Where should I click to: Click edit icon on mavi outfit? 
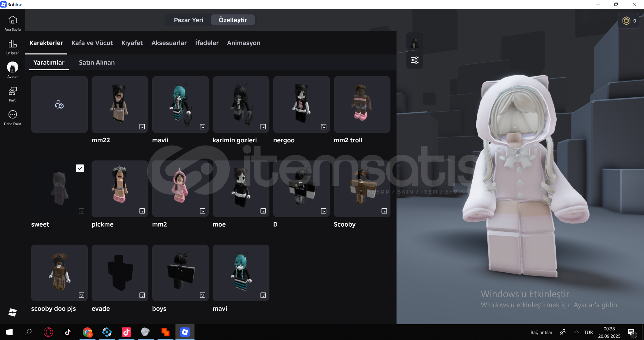263,295
